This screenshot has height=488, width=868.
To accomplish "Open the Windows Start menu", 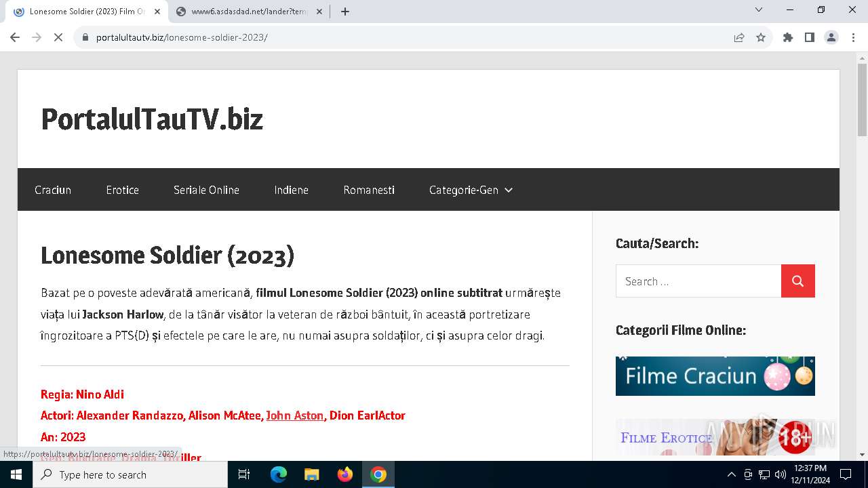I will (16, 474).
